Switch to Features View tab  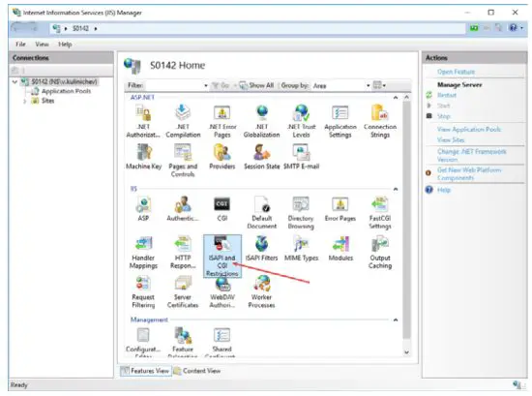[145, 371]
